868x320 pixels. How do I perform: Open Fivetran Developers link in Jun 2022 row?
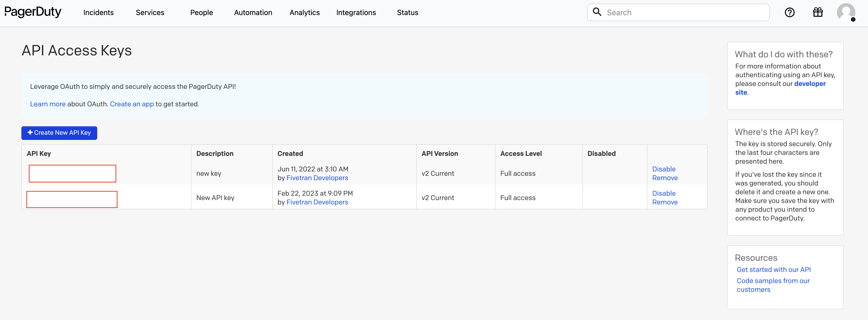pyautogui.click(x=317, y=178)
